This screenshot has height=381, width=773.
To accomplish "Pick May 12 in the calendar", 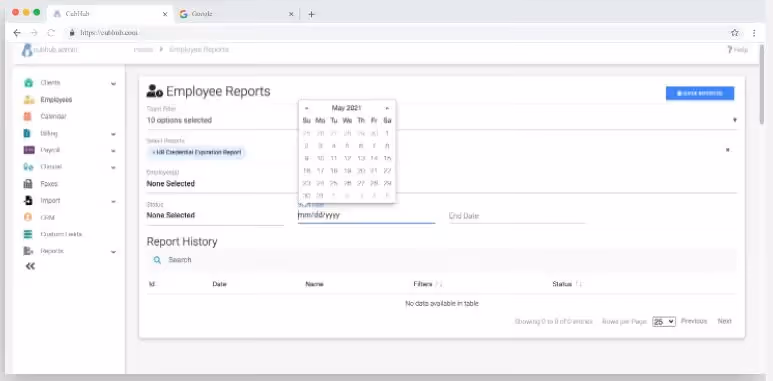I will (347, 158).
